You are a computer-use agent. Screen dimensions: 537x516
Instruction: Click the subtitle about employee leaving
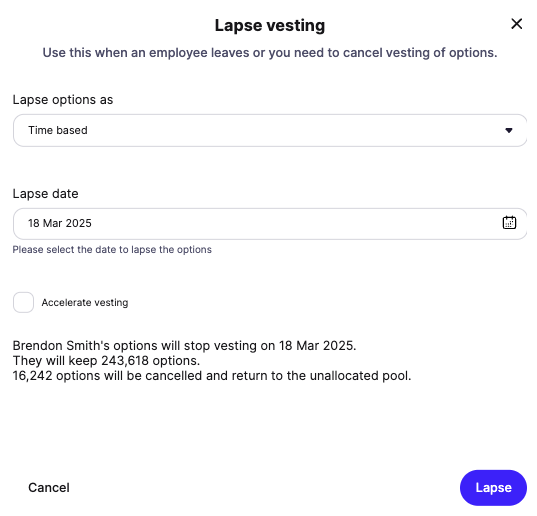(270, 53)
